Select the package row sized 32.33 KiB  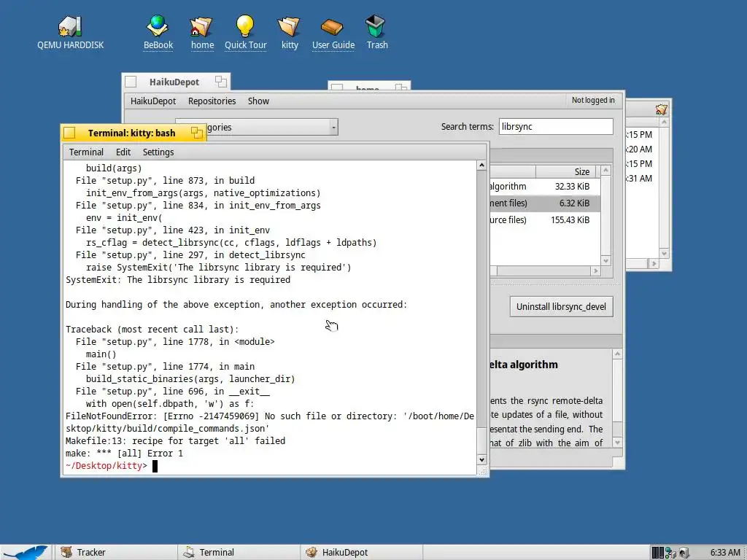click(x=545, y=187)
